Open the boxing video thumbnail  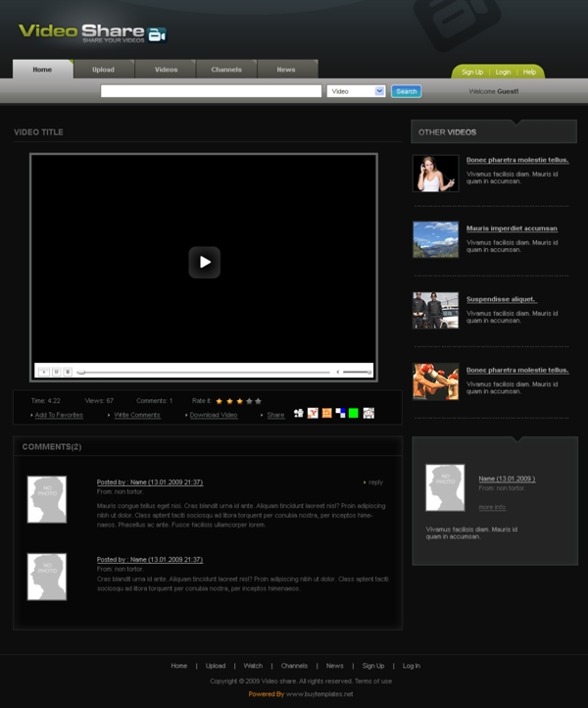click(x=435, y=381)
